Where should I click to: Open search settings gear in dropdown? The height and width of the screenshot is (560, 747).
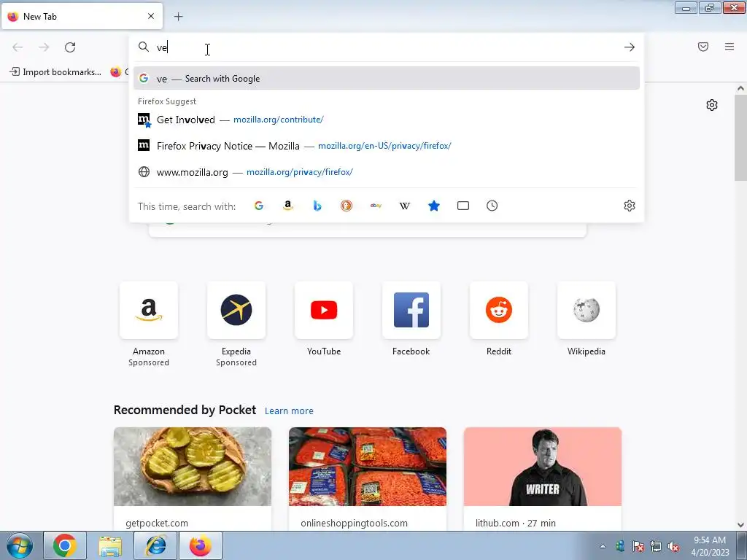pyautogui.click(x=630, y=206)
